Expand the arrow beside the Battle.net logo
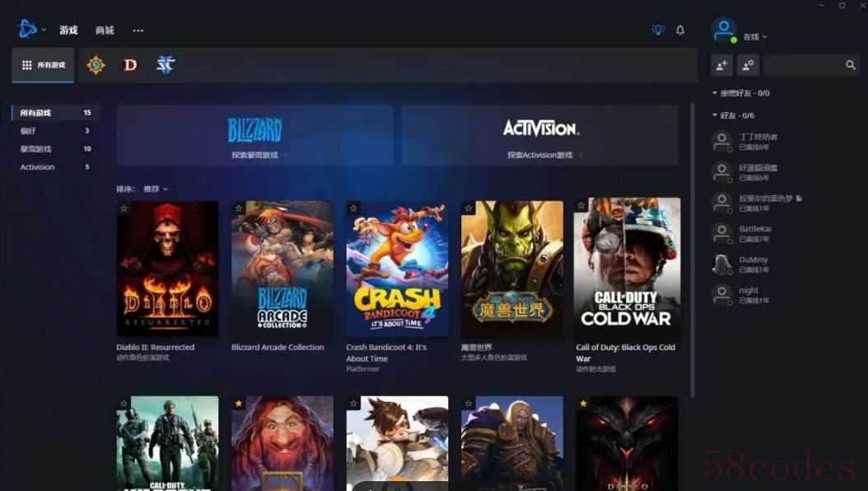Screen dimensions: 868x491 tap(44, 30)
